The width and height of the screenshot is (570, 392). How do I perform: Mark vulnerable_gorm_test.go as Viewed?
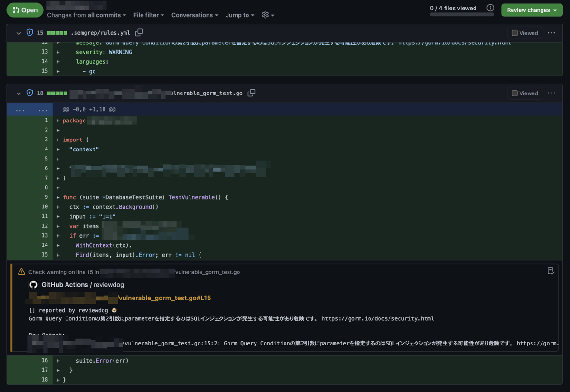pos(525,93)
